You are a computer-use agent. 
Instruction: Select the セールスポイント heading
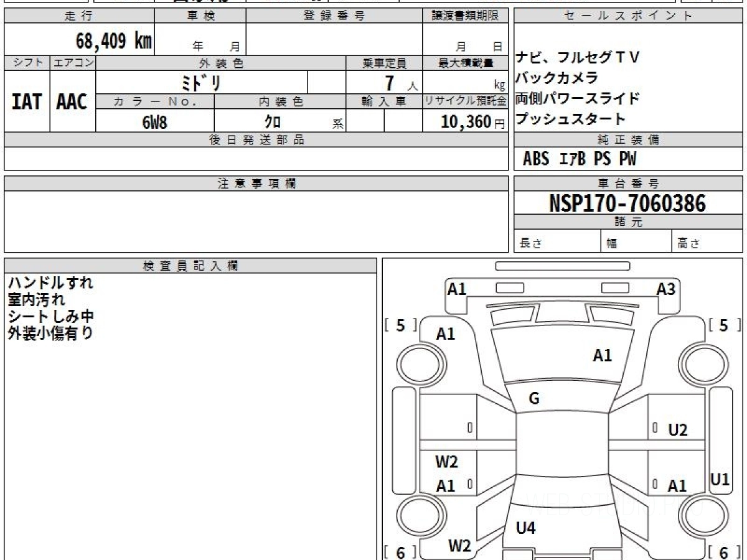pos(628,16)
